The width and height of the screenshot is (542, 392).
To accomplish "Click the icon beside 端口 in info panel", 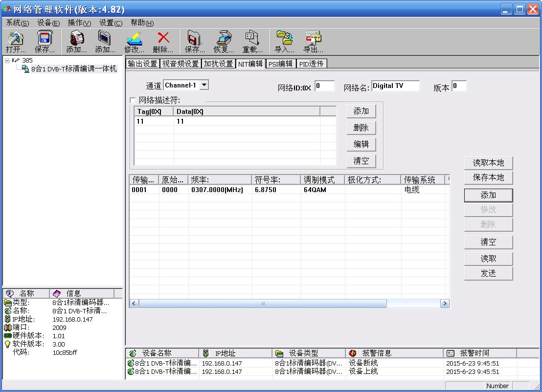I will 8,327.
